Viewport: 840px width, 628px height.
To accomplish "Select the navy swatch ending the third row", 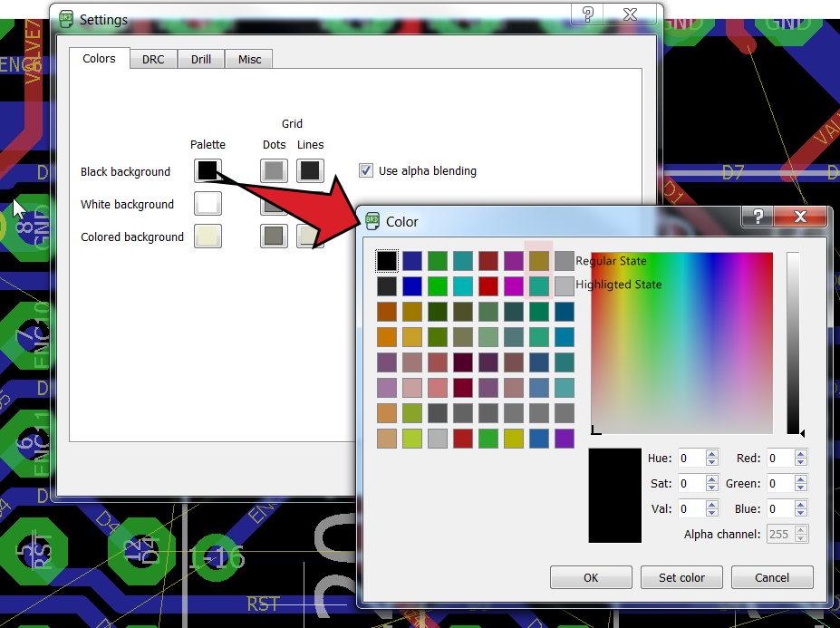I will pyautogui.click(x=565, y=312).
